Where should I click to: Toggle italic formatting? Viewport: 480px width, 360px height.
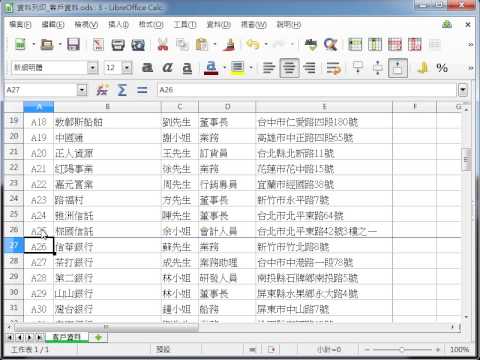(x=167, y=68)
